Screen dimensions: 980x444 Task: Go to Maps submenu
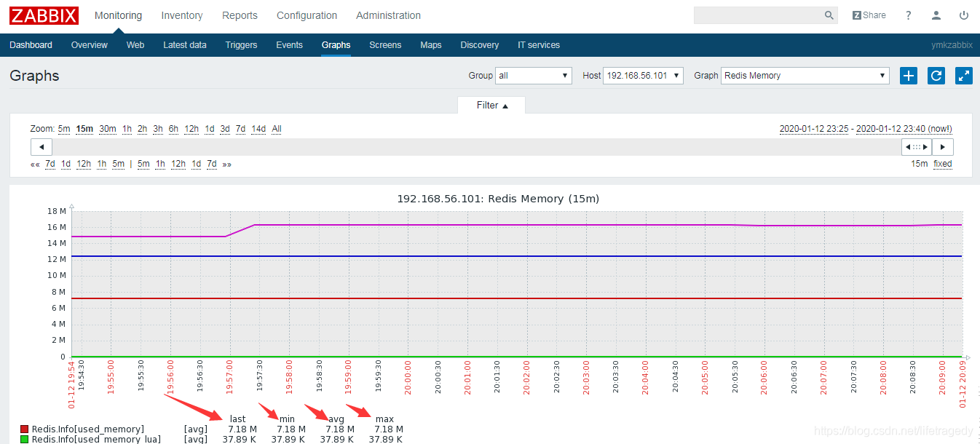pyautogui.click(x=431, y=45)
